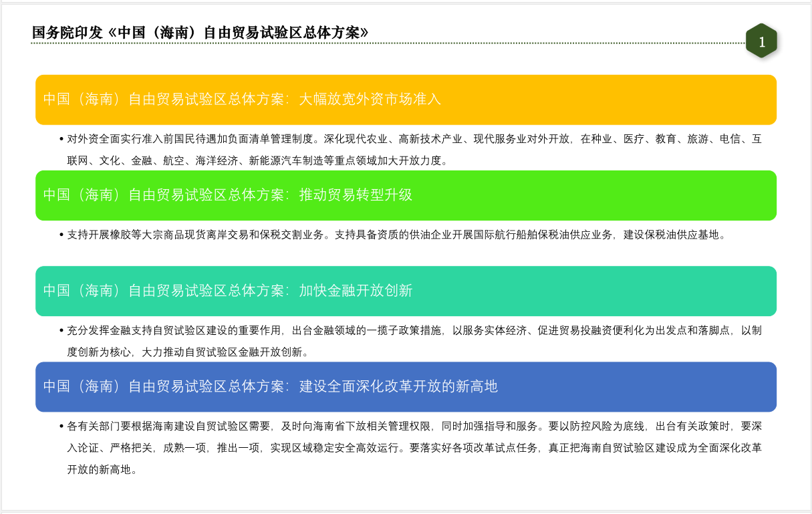Select the teal banner 加快金融开放创新

click(406, 291)
